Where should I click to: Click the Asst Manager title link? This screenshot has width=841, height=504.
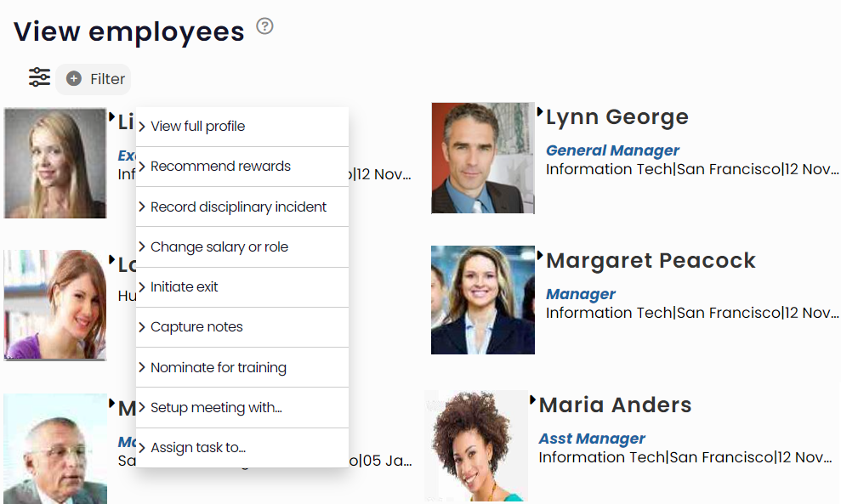coord(592,439)
